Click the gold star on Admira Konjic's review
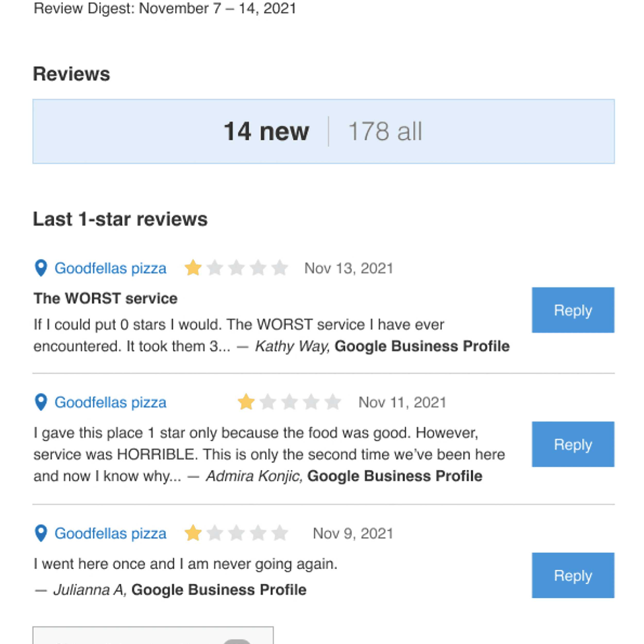The image size is (644, 644). tap(246, 402)
